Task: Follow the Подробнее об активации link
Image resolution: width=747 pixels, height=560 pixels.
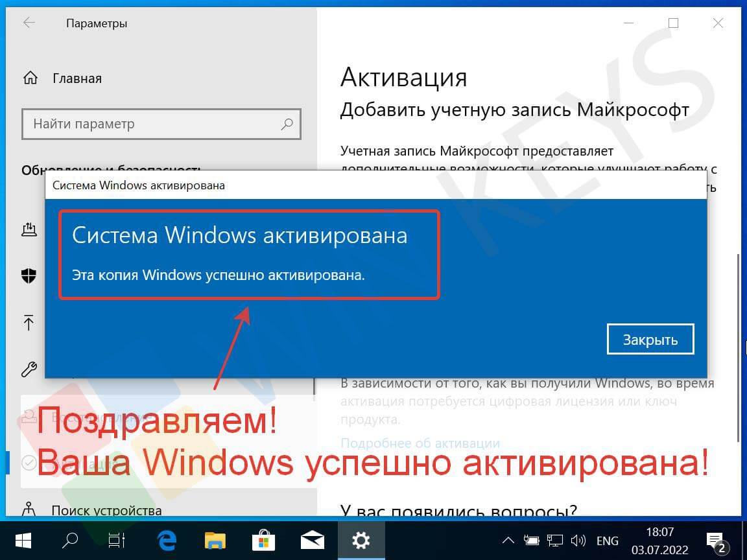Action: point(420,443)
